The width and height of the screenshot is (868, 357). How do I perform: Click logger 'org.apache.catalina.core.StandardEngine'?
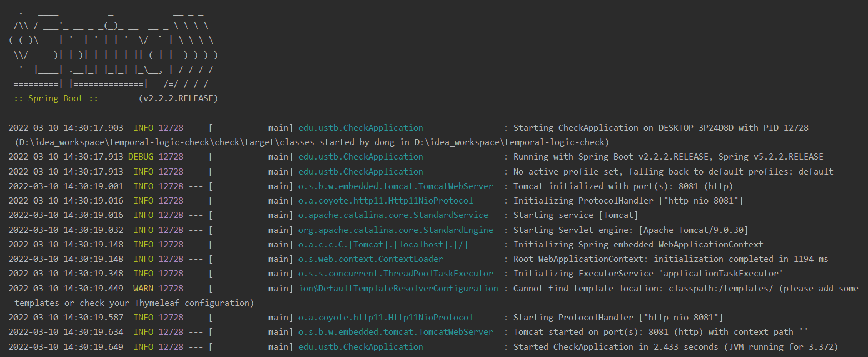coord(396,230)
